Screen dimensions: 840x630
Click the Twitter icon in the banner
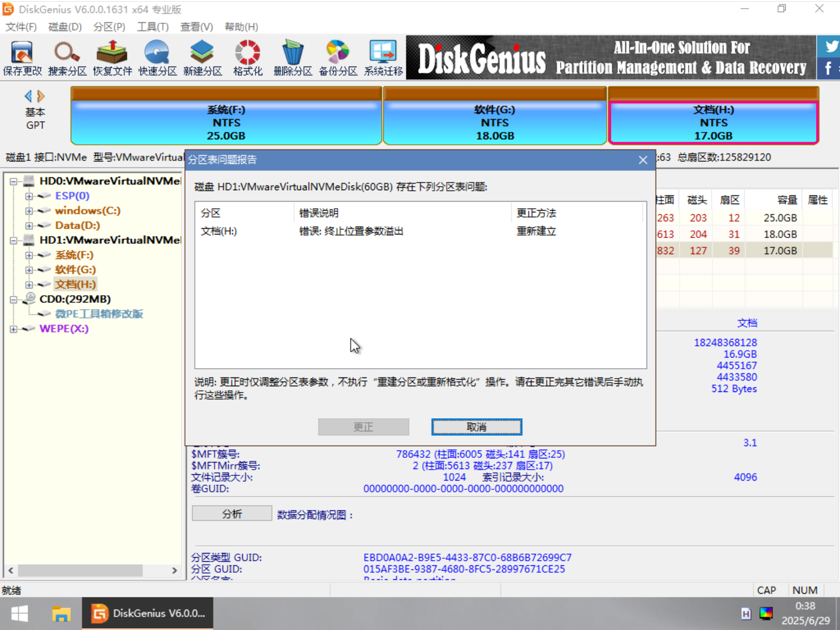[x=830, y=46]
